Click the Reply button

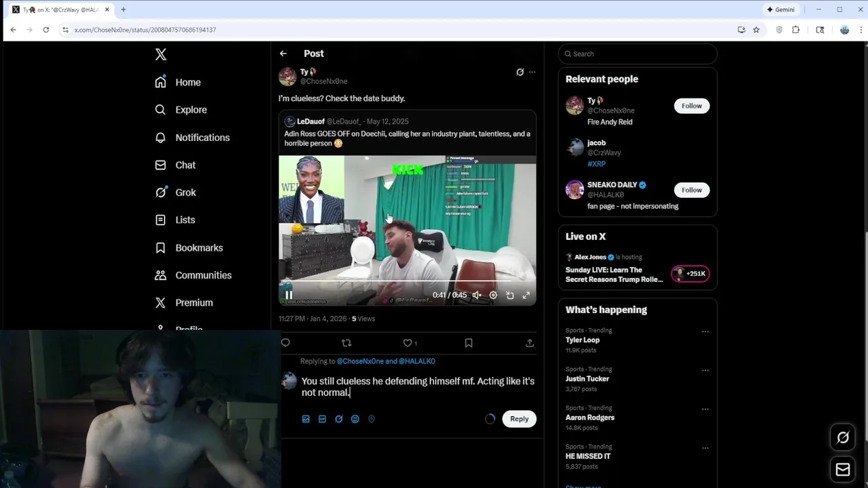coord(519,419)
